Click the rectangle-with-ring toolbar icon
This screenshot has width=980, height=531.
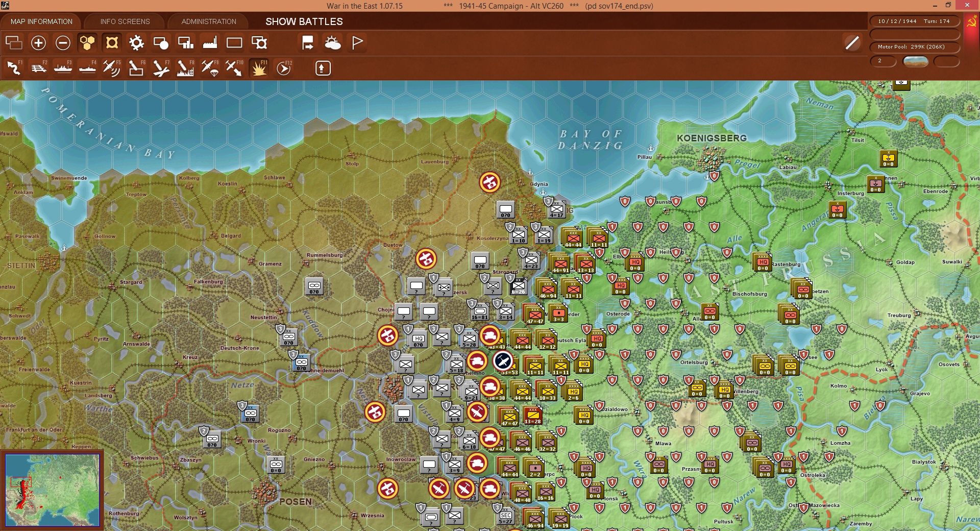coord(259,43)
